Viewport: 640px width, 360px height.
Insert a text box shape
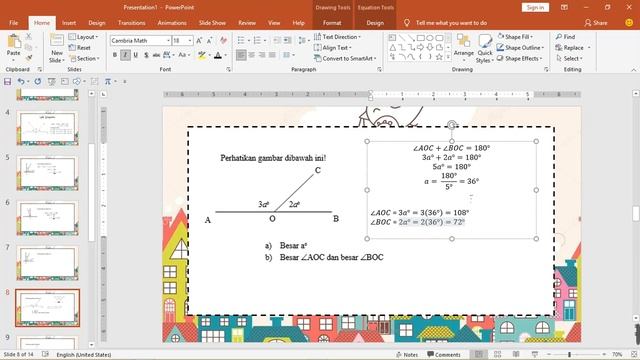tap(392, 38)
